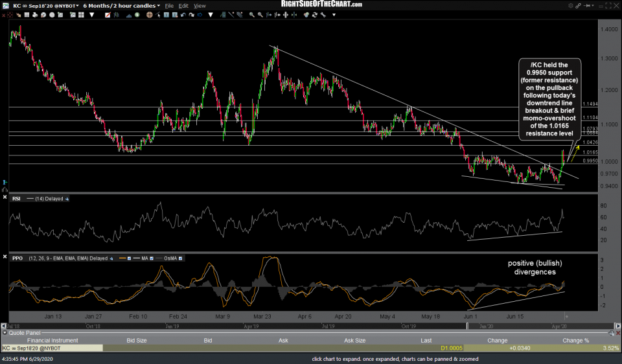Close the PPO indicator panel
Viewport: 622px width, 364px height.
pyautogui.click(x=5, y=256)
